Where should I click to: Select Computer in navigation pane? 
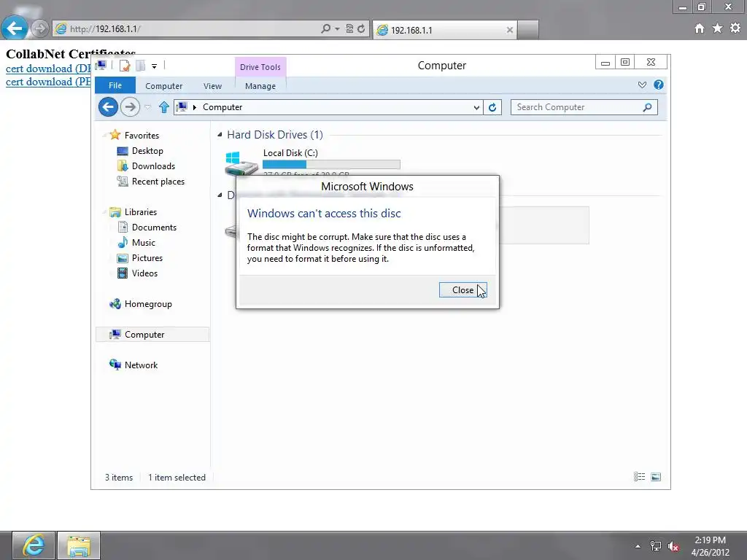(x=144, y=334)
